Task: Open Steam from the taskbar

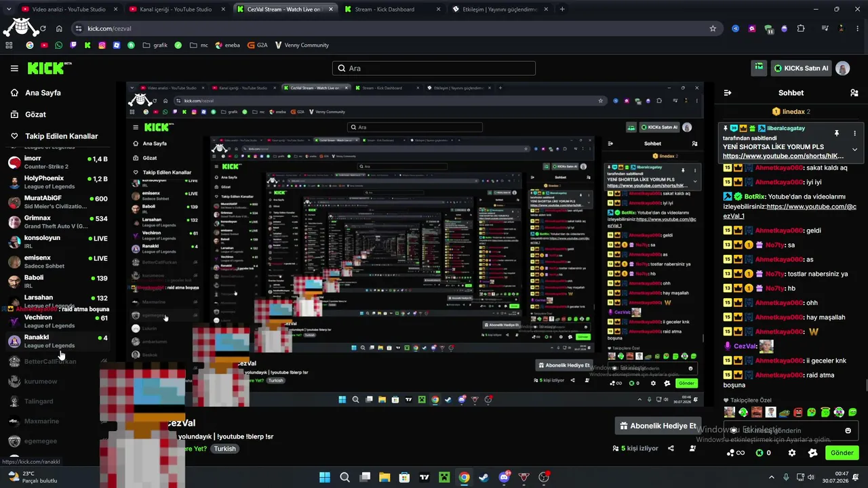Action: click(x=484, y=477)
